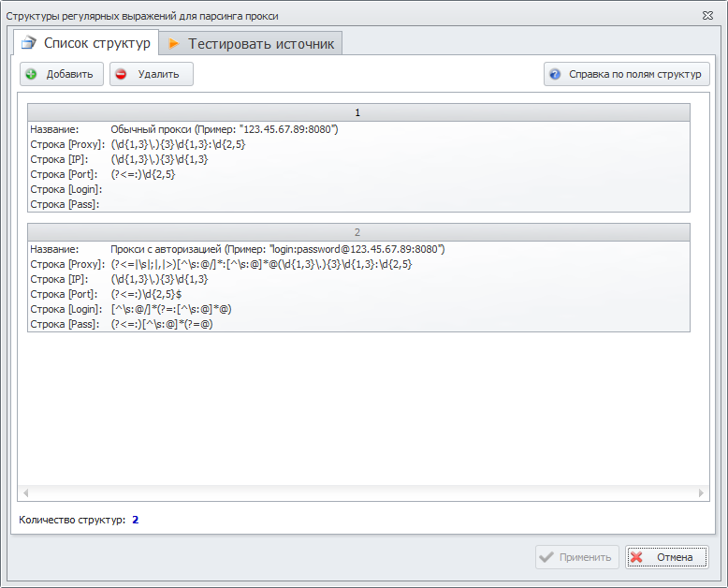Click the red X icon on Отмена
Image resolution: width=728 pixels, height=588 pixels.
(637, 557)
